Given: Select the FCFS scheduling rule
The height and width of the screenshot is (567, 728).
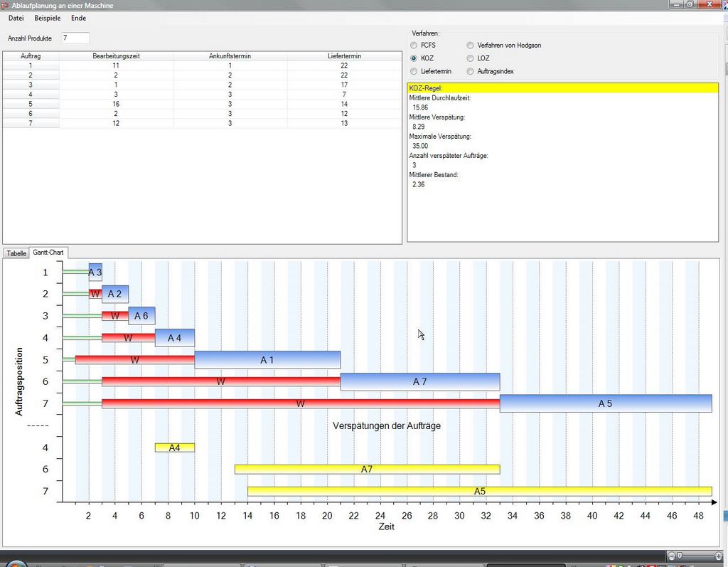Looking at the screenshot, I should [414, 46].
